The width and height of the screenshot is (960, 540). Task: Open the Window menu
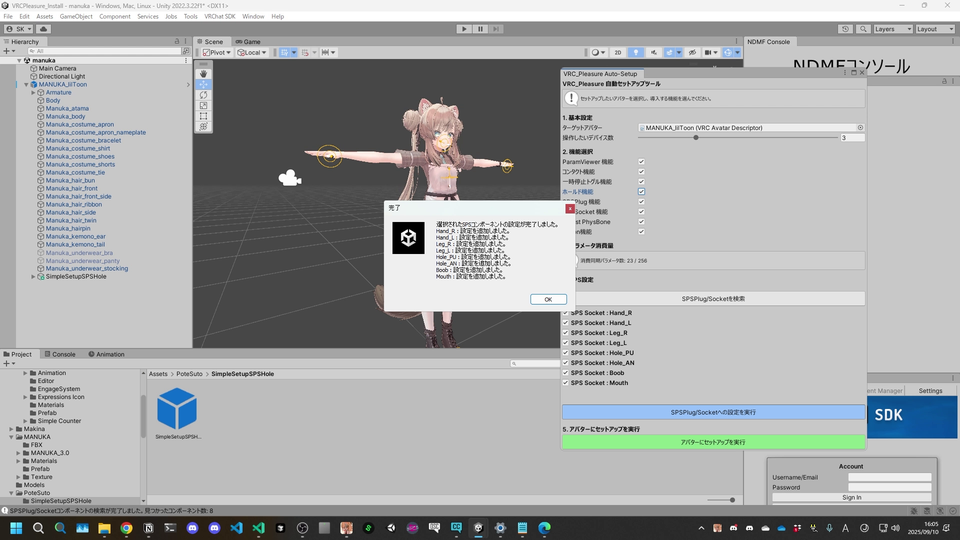(x=253, y=17)
